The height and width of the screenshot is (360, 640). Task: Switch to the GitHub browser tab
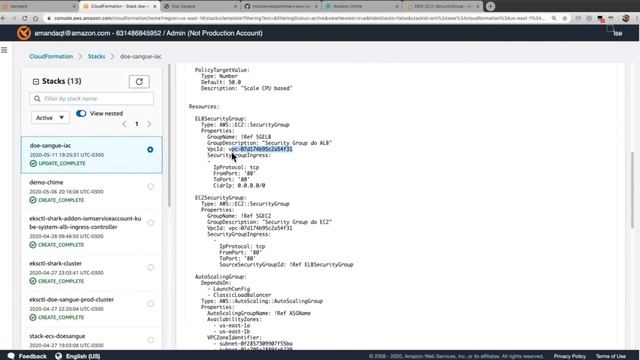click(282, 7)
